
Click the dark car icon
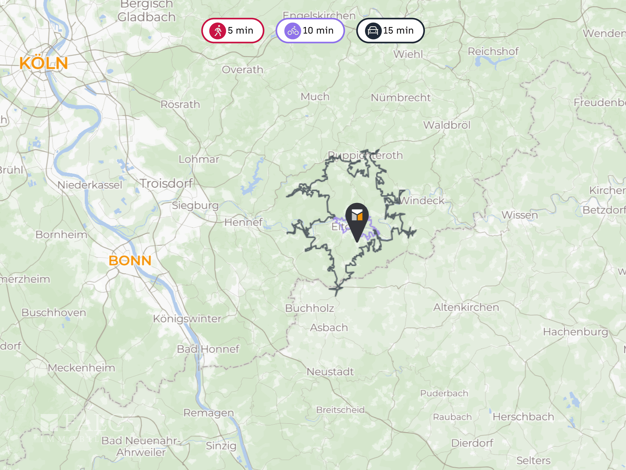point(373,31)
